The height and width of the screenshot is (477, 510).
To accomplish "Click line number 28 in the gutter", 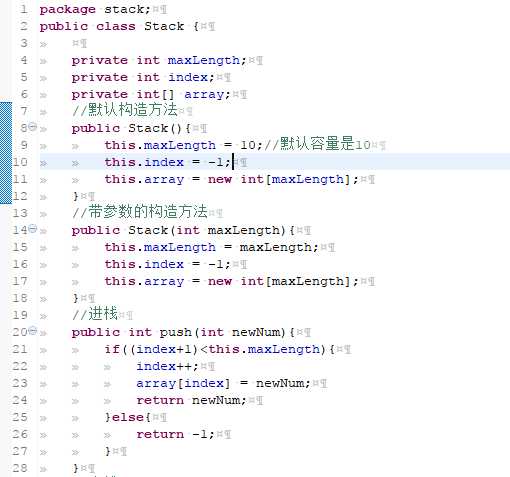I will tap(20, 468).
